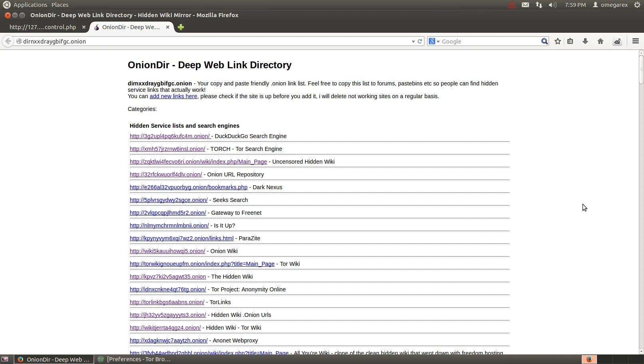Open the Hidden Wiki - Tor Wiki link
Viewport: 644px width, 364px height.
(x=165, y=328)
